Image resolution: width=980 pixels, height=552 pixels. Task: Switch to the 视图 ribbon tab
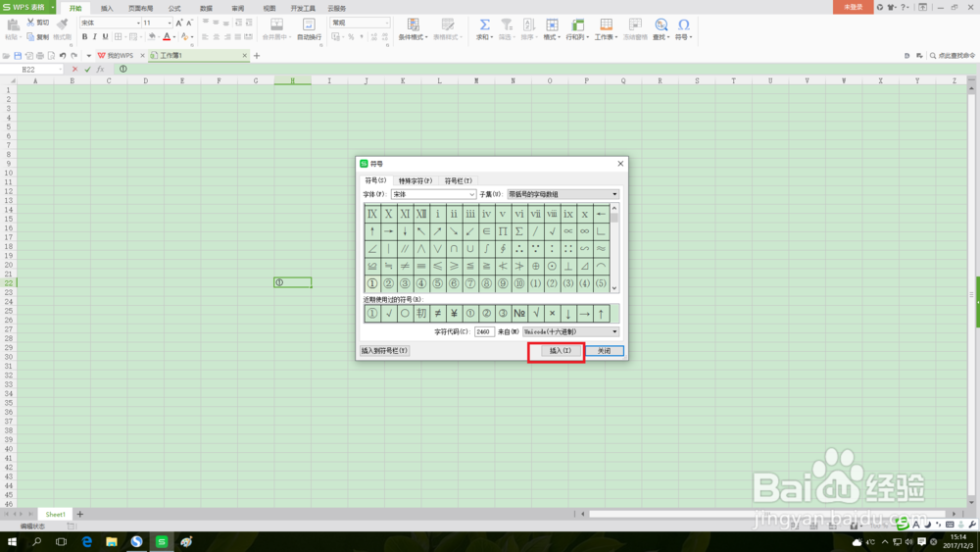coord(269,8)
